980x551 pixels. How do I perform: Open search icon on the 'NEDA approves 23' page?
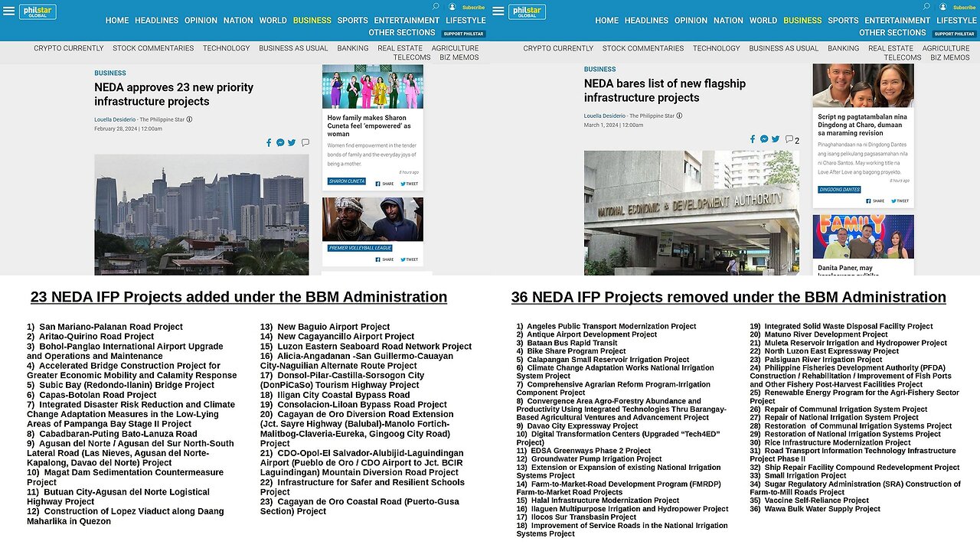(436, 7)
